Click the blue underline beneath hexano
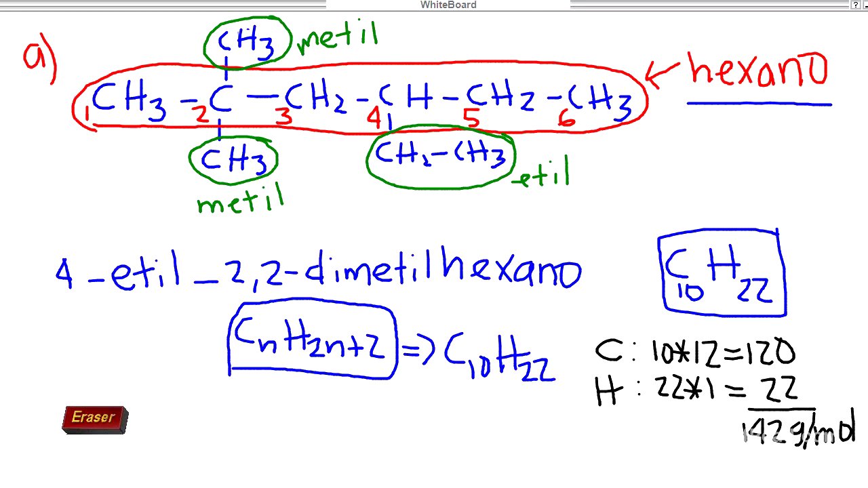Viewport: 868px width, 488px height. coord(759,104)
